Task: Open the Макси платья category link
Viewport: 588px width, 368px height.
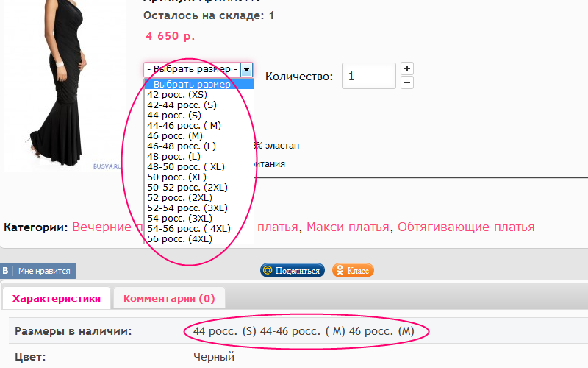Action: pyautogui.click(x=348, y=227)
